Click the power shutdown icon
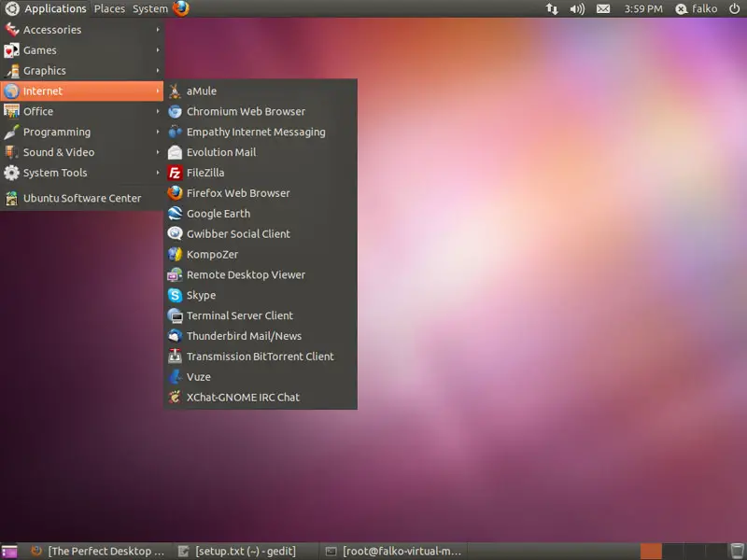747x560 pixels. (734, 8)
